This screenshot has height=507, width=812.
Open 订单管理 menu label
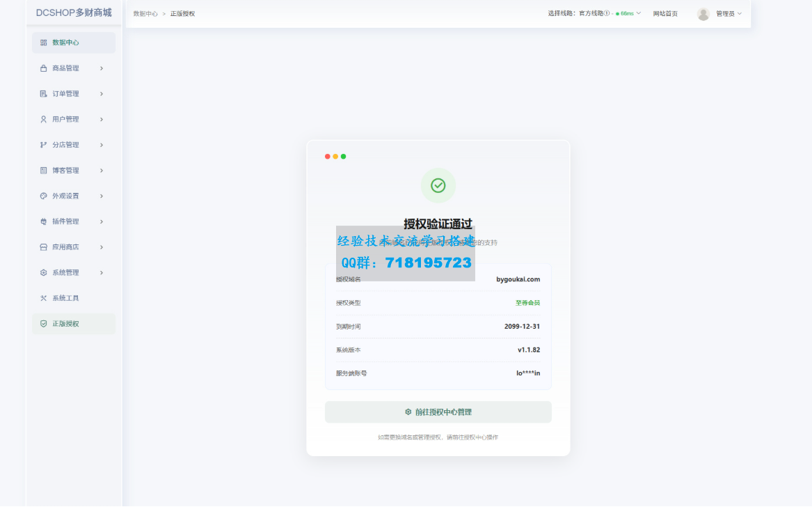66,94
